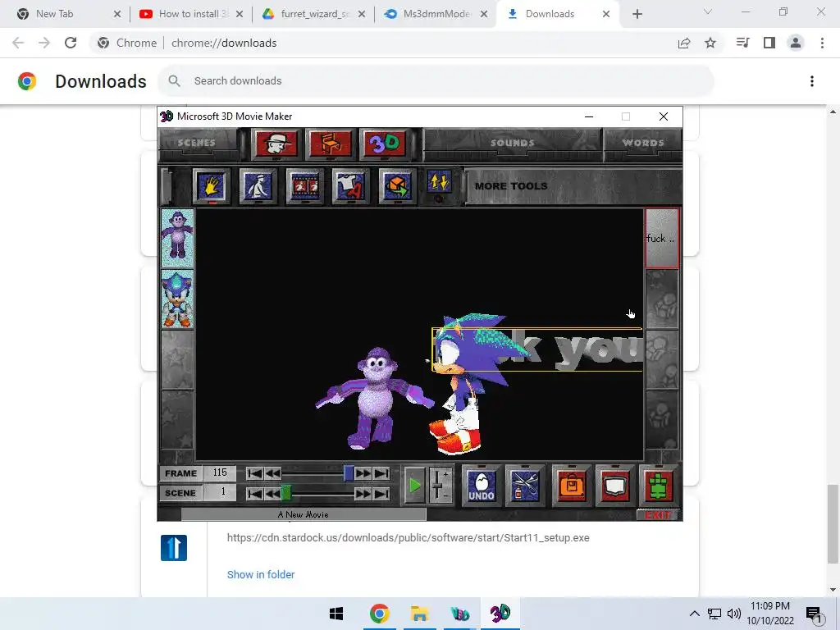Image resolution: width=840 pixels, height=630 pixels.
Task: Click the scene number 1 field
Action: (220, 492)
